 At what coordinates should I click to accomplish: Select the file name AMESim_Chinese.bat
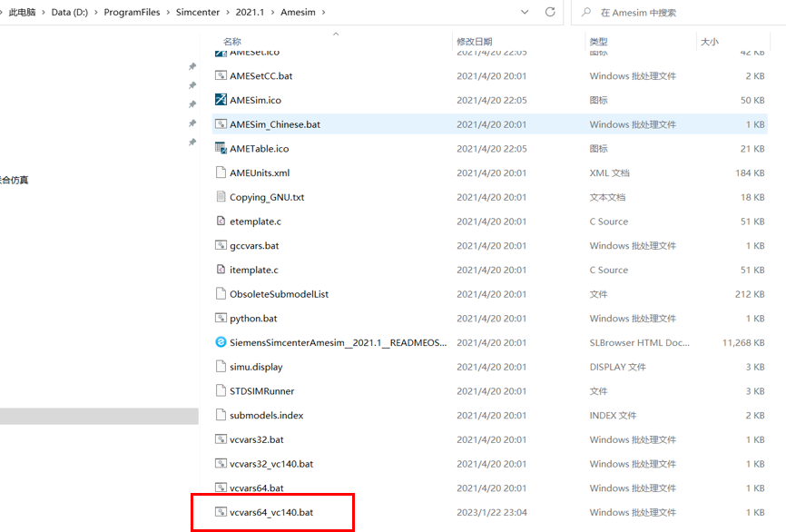(275, 124)
